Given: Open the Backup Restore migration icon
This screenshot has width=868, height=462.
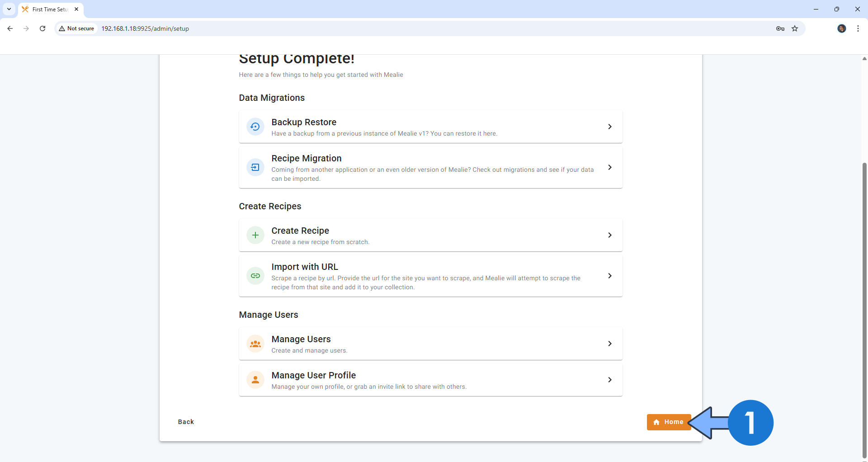Looking at the screenshot, I should point(255,127).
